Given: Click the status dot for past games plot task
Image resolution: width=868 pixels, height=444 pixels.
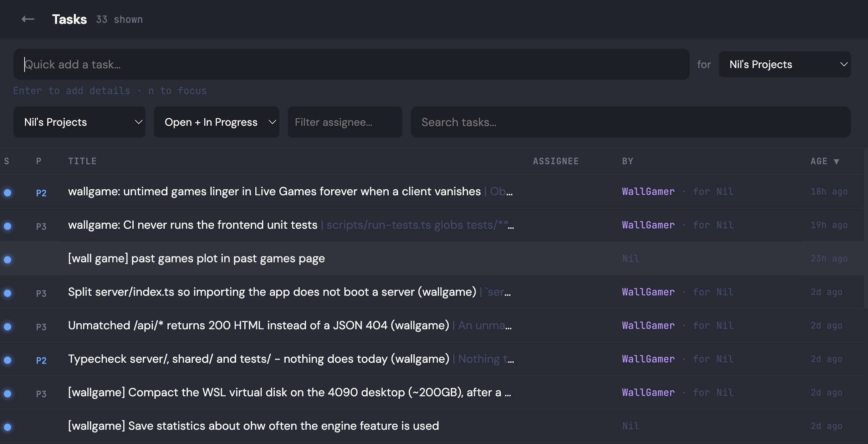Looking at the screenshot, I should click(7, 260).
